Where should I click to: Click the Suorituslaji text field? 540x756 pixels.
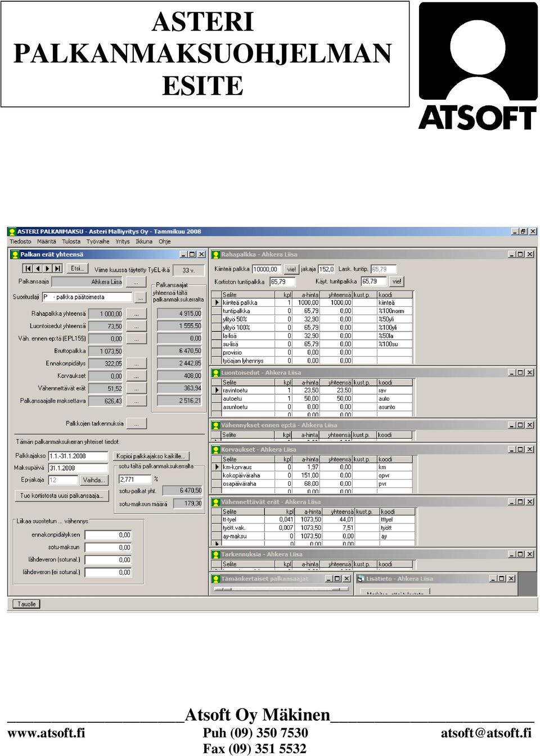87,297
